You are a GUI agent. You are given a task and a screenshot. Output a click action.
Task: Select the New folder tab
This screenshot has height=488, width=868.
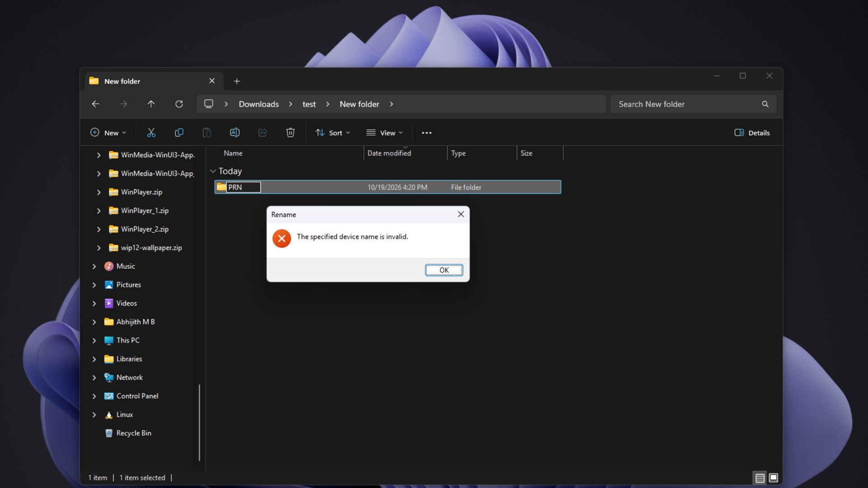154,81
